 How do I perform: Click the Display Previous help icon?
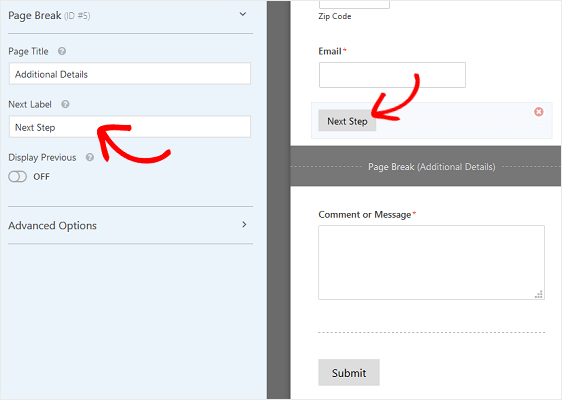(90, 157)
